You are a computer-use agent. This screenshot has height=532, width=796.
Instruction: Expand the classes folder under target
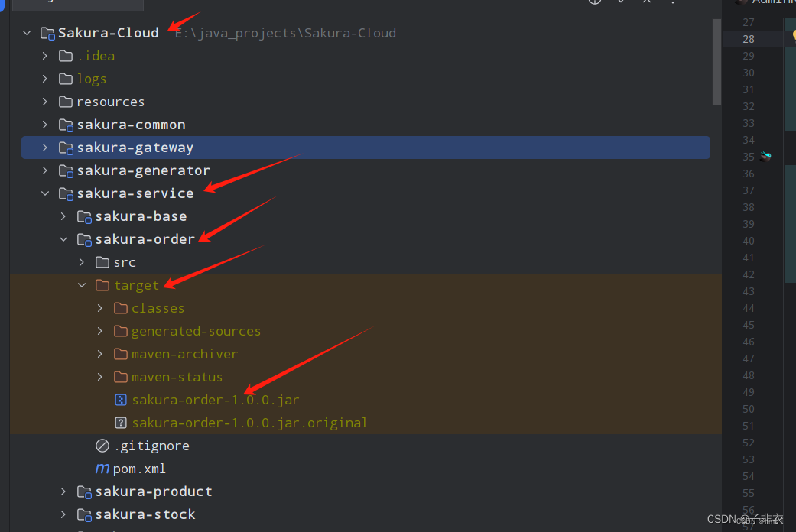click(x=100, y=308)
